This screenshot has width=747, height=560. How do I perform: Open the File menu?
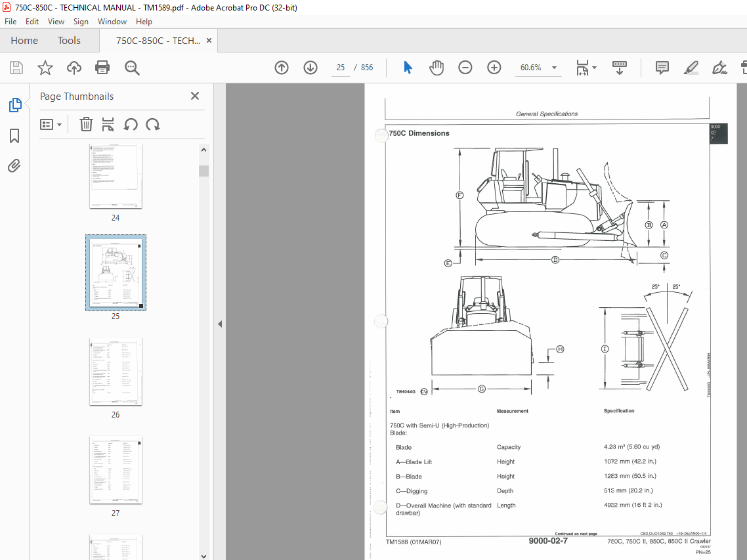point(11,22)
